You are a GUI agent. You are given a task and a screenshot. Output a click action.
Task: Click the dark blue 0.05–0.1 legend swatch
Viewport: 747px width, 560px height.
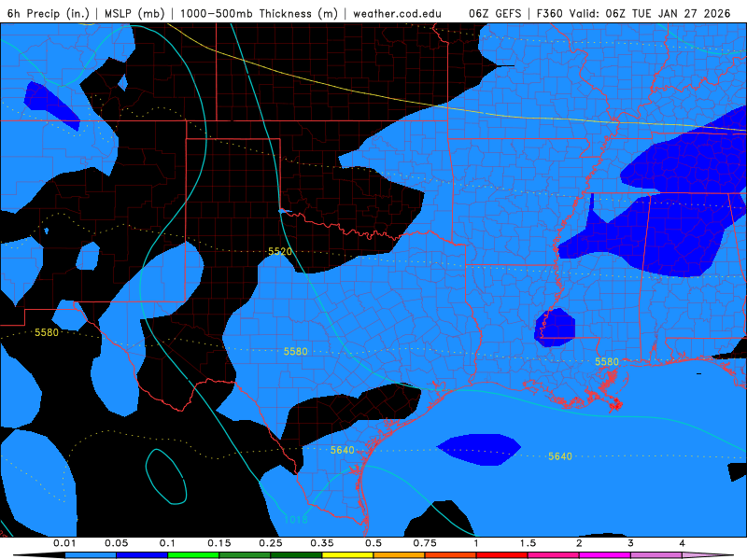point(142,555)
